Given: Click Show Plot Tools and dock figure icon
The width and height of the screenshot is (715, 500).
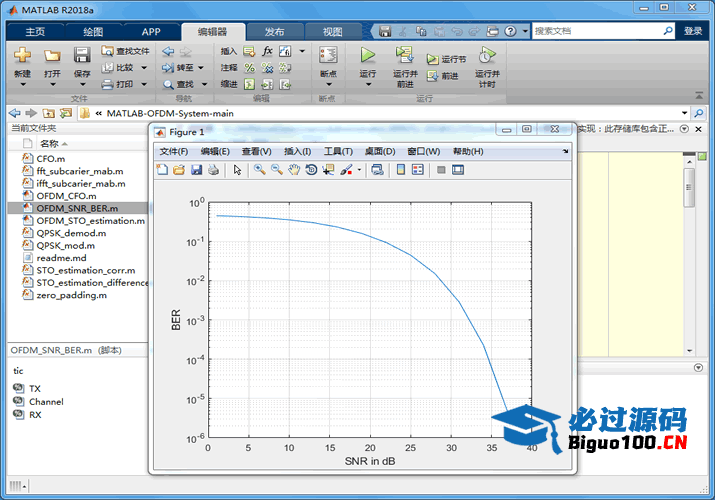Looking at the screenshot, I should [458, 170].
